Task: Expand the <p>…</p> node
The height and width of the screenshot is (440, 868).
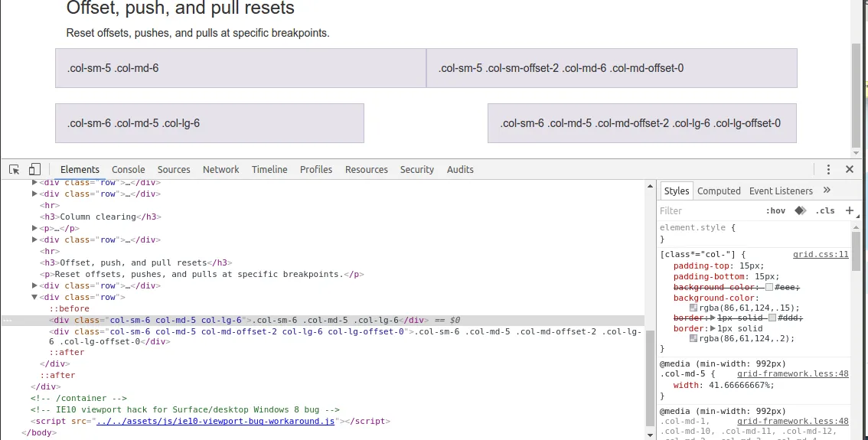Action: pos(34,228)
